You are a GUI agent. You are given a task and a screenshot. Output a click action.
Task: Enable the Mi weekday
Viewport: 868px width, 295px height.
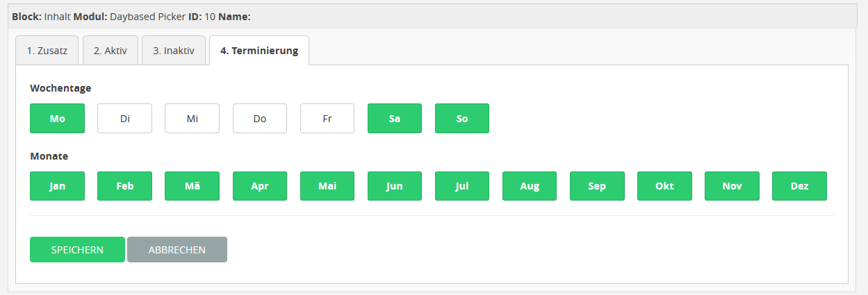(x=193, y=119)
